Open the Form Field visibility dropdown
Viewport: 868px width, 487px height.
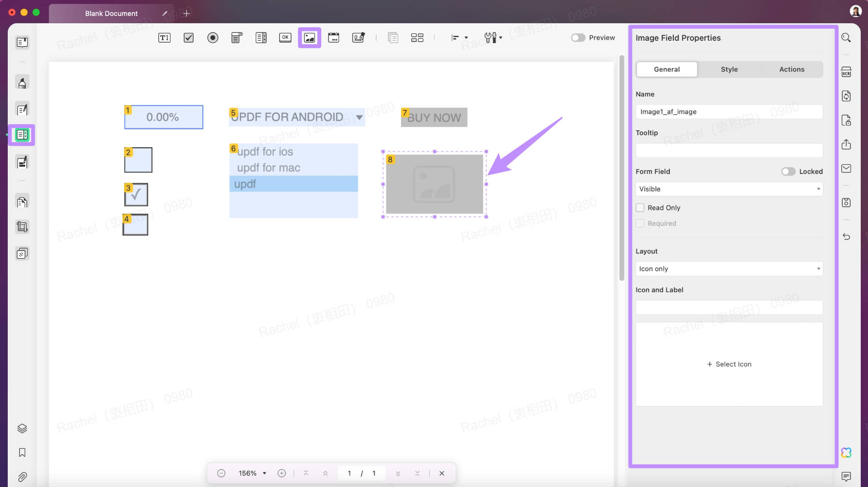tap(728, 189)
